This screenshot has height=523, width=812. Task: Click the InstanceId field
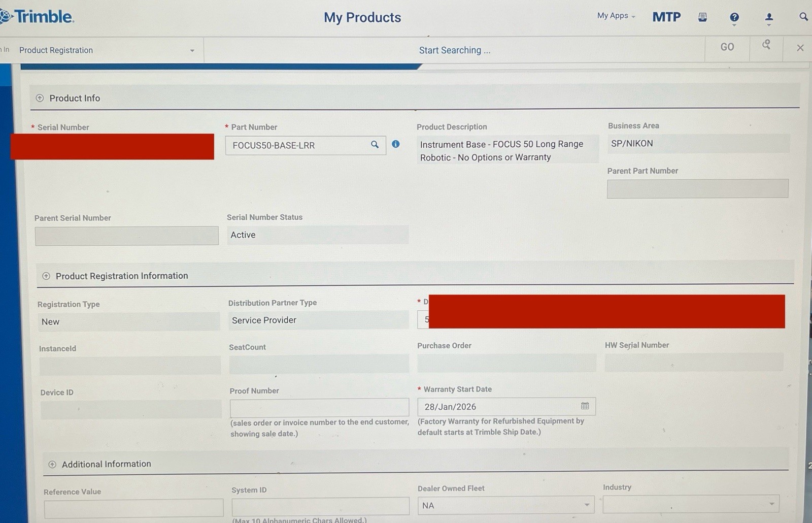130,366
